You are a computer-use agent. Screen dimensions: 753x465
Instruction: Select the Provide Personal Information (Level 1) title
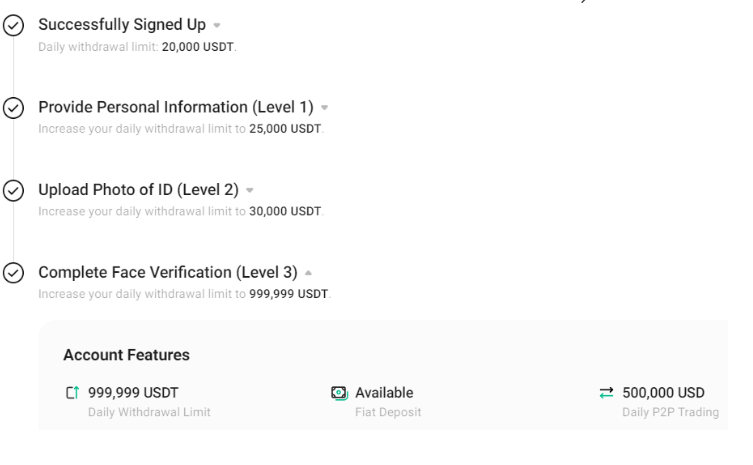tap(176, 107)
